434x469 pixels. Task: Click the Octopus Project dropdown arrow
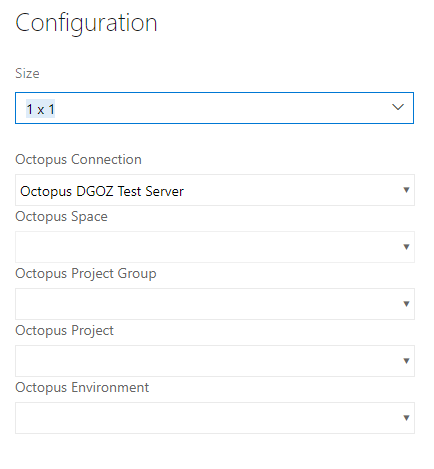click(406, 361)
